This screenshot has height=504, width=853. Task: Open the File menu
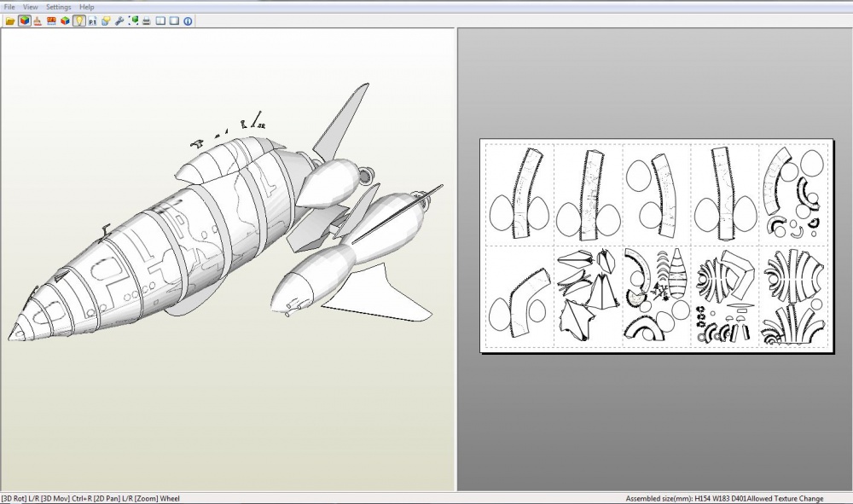pos(9,7)
